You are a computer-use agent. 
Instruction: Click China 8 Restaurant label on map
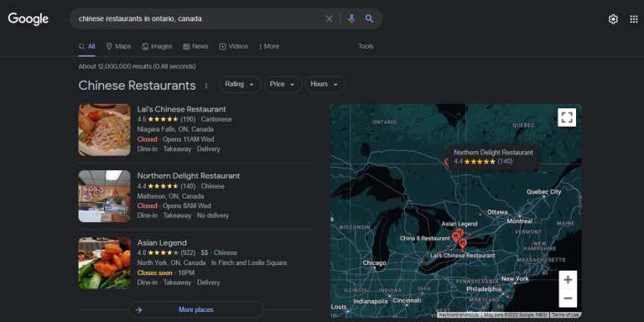click(x=424, y=238)
